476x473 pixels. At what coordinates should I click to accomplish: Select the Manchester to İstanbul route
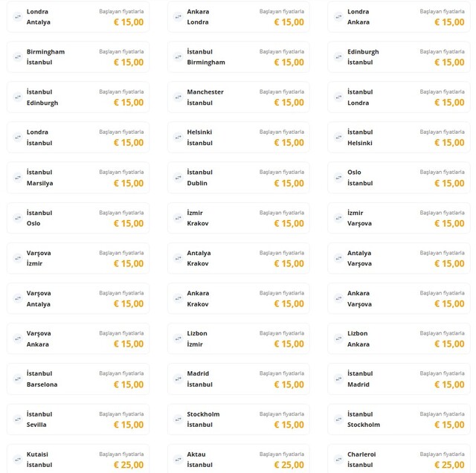[x=238, y=97]
